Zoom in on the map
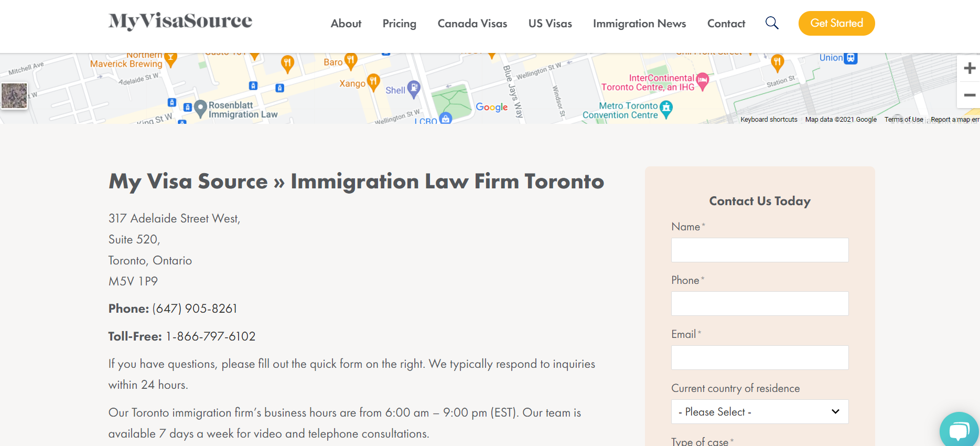 pos(969,68)
